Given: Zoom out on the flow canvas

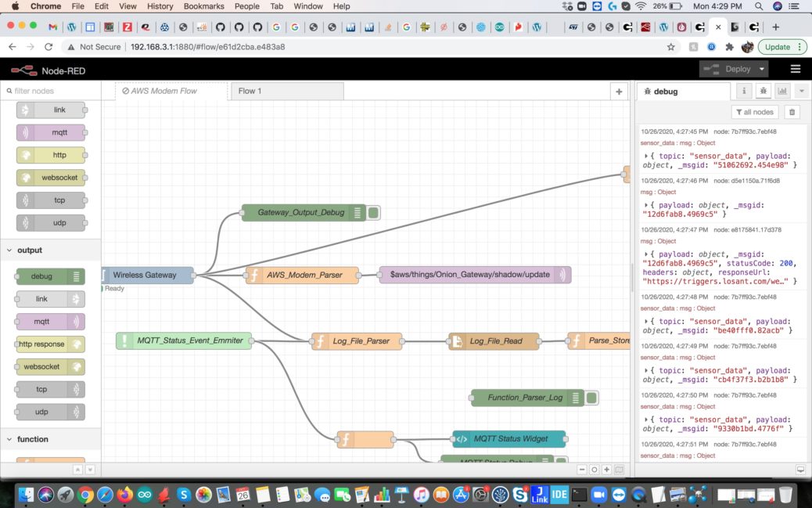Looking at the screenshot, I should coord(582,470).
